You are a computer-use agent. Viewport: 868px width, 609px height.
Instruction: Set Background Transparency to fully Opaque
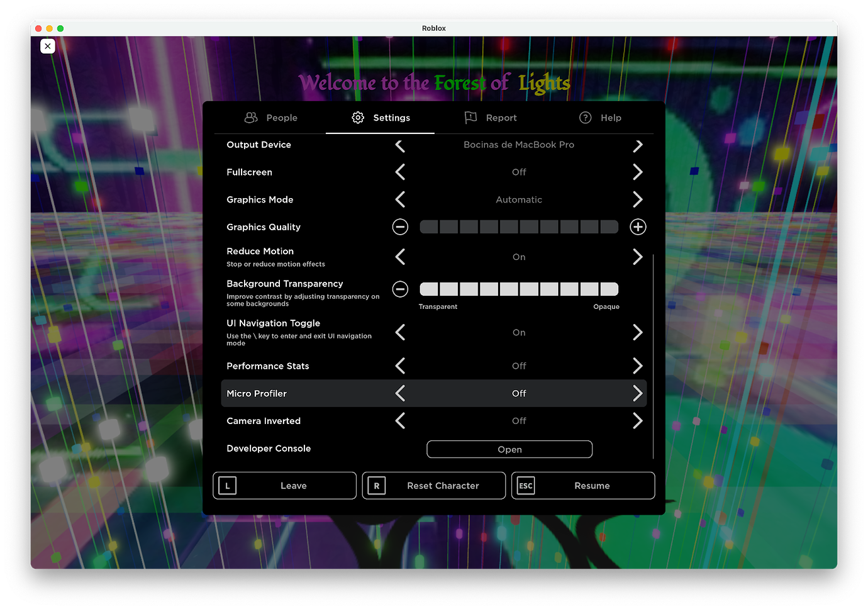(609, 289)
